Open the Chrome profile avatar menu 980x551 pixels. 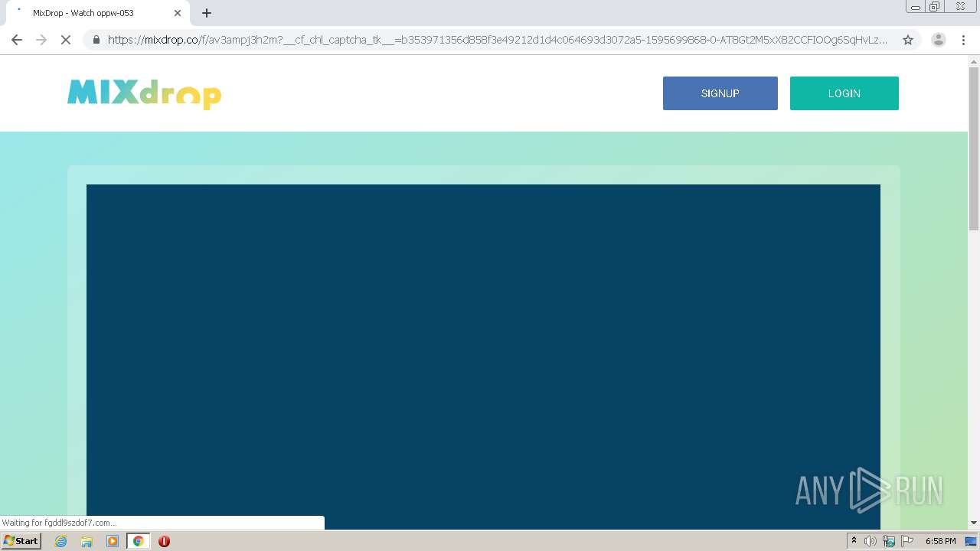click(938, 40)
